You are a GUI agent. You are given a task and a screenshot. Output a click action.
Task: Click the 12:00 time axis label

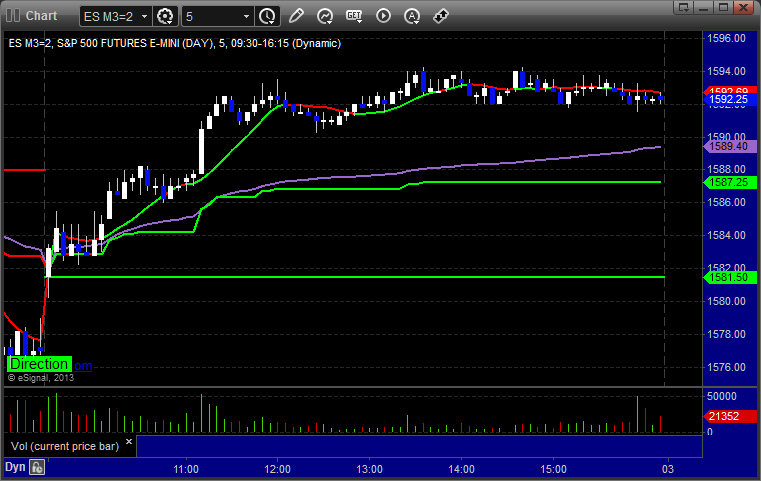(x=278, y=469)
